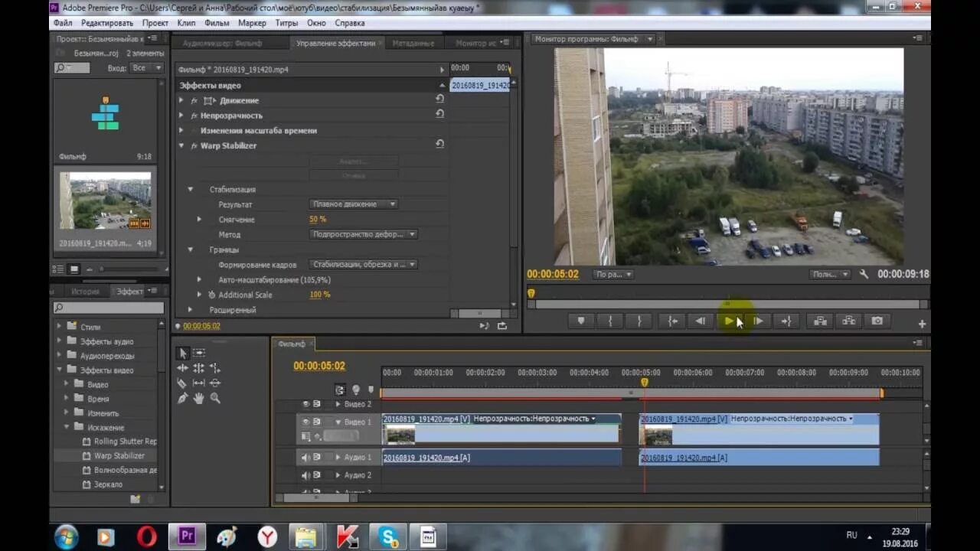Mute the Аудио 1 track speaker
This screenshot has height=551, width=980.
click(x=305, y=458)
